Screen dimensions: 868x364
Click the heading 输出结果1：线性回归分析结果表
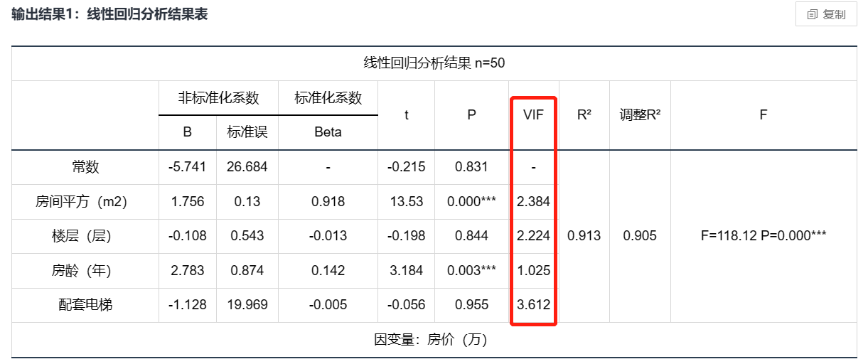tap(110, 14)
